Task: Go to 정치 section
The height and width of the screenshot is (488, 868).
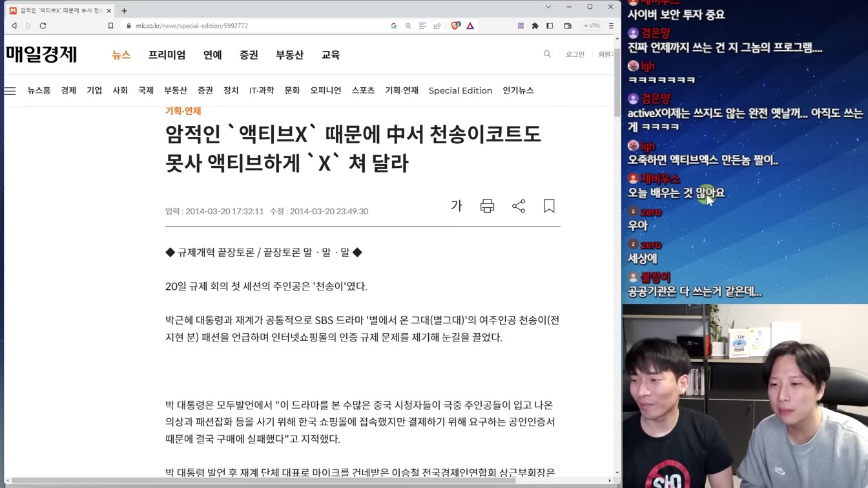Action: [x=231, y=90]
